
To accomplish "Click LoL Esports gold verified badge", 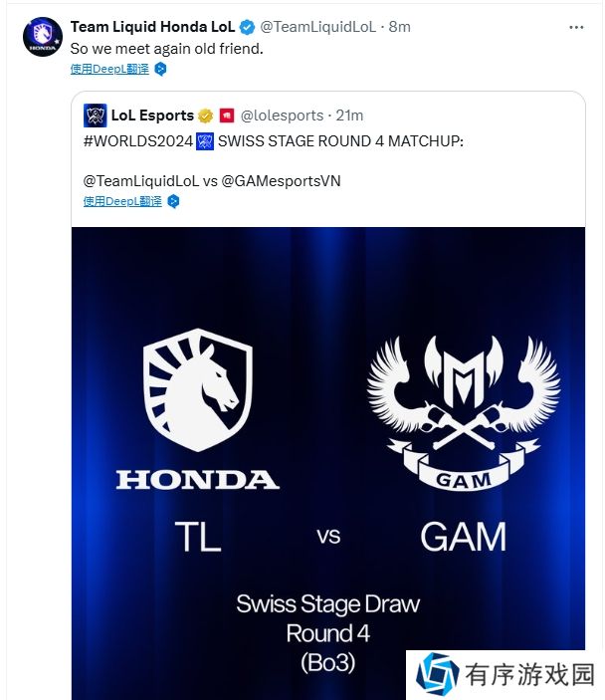I will (206, 116).
